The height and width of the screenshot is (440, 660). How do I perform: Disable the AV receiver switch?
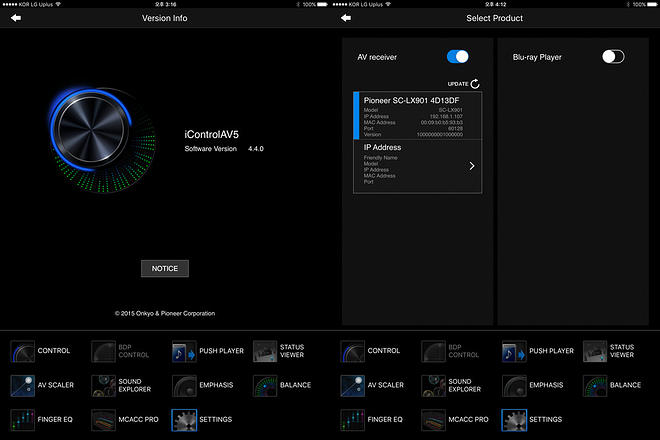tap(457, 57)
